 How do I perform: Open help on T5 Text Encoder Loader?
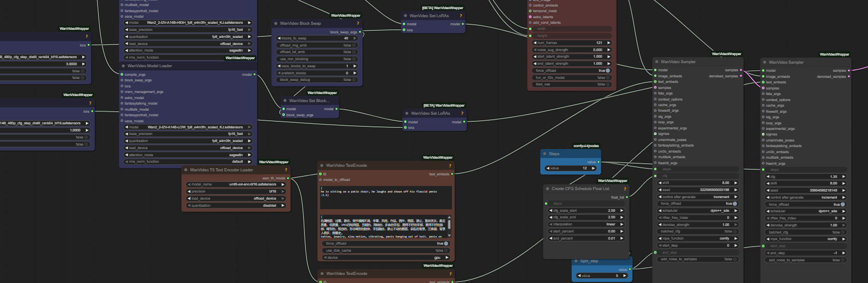(286, 170)
